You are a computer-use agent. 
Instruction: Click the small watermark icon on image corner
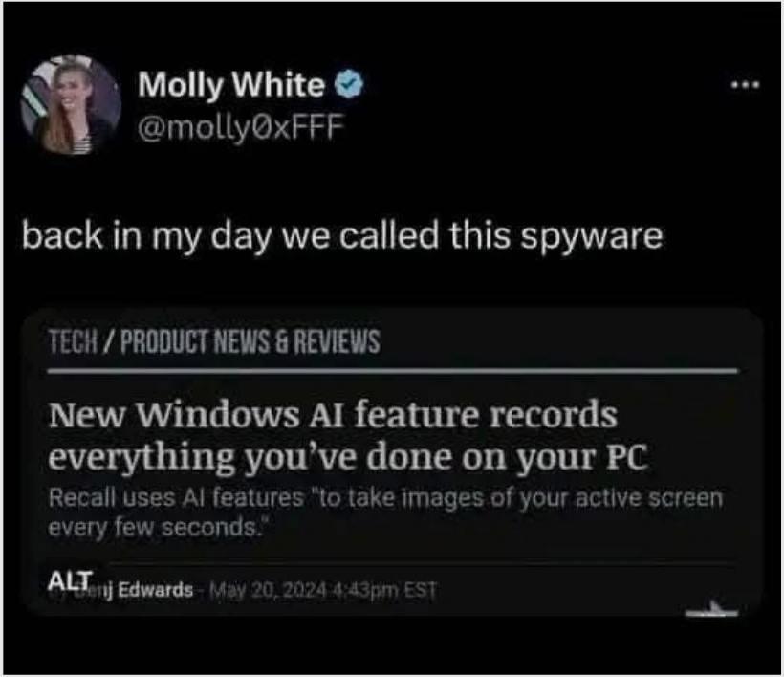[711, 608]
